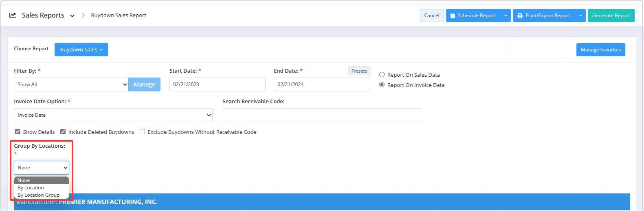This screenshot has height=211, width=644.
Task: Click the date Presets button
Action: pyautogui.click(x=359, y=71)
